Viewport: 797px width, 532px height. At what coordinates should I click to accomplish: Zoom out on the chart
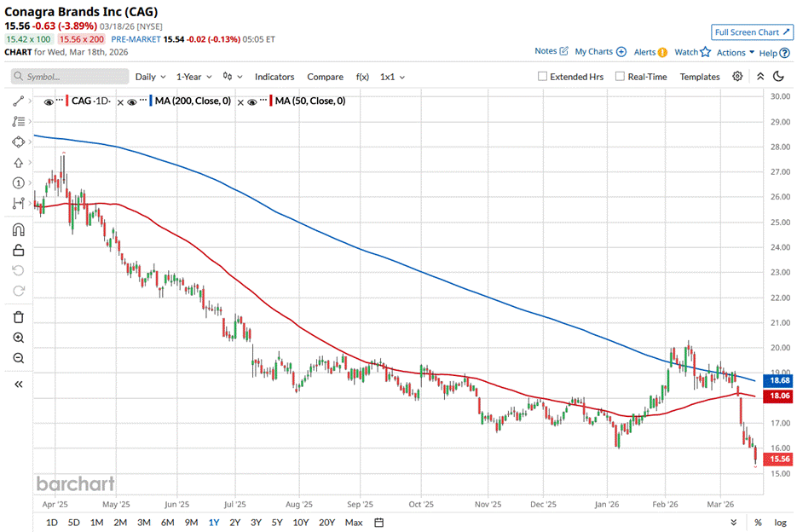click(18, 358)
